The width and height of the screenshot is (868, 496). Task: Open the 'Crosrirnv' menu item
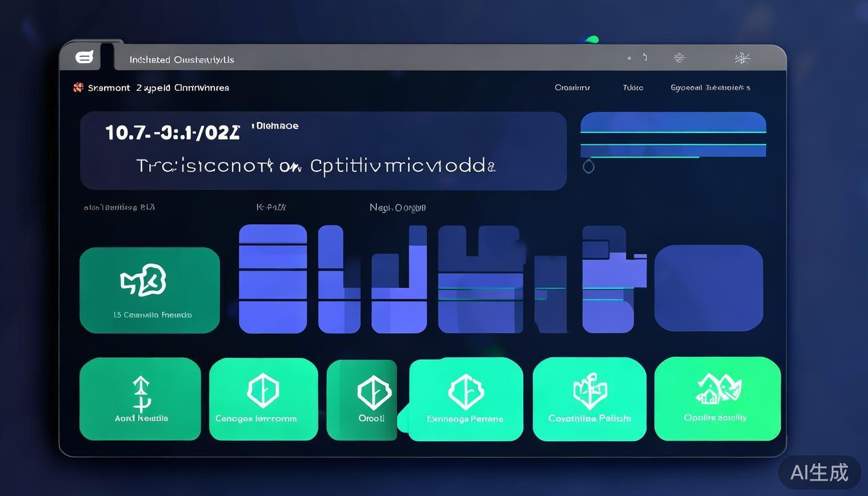point(572,88)
